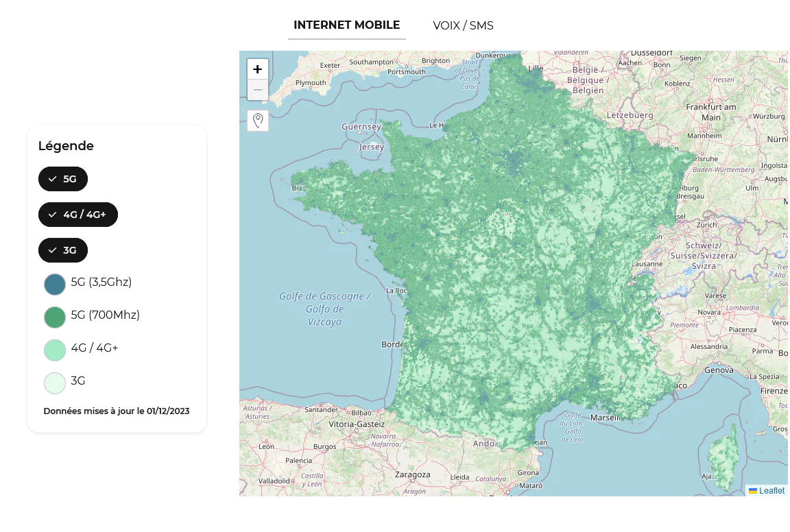The image size is (790, 532).
Task: Click the Guernsey label on the map
Action: [x=361, y=127]
